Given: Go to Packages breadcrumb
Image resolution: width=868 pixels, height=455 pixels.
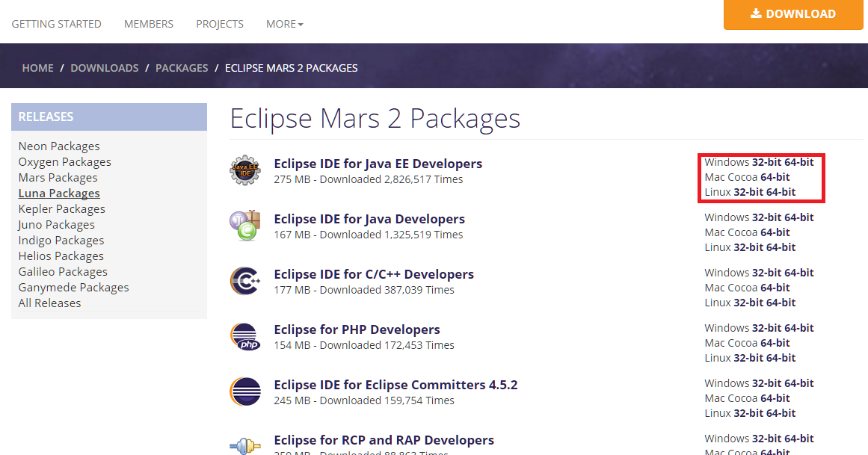Looking at the screenshot, I should coord(182,68).
